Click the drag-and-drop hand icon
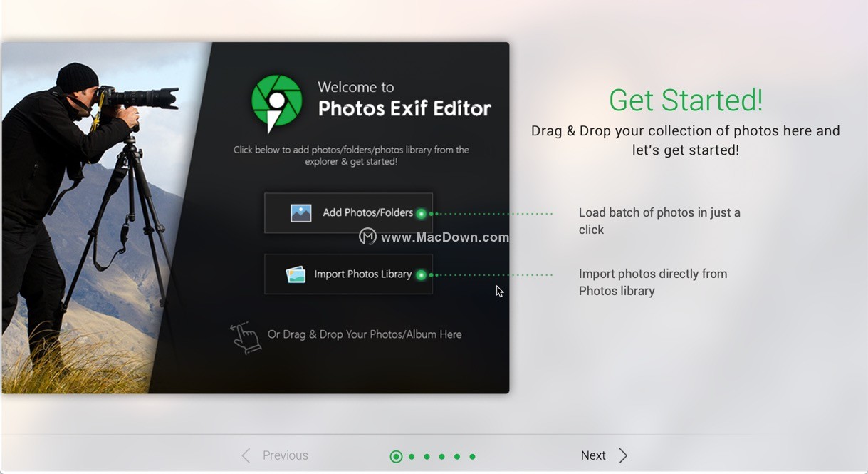The width and height of the screenshot is (868, 474). [246, 337]
